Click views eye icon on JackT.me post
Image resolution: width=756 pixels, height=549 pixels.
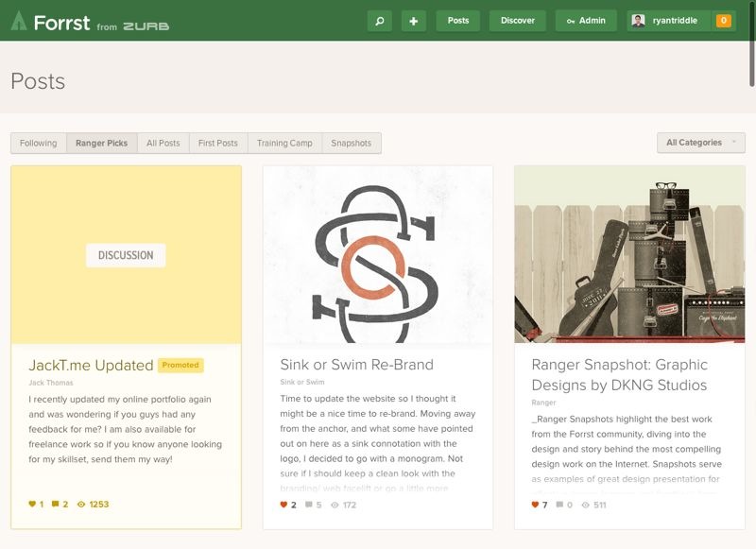(81, 505)
